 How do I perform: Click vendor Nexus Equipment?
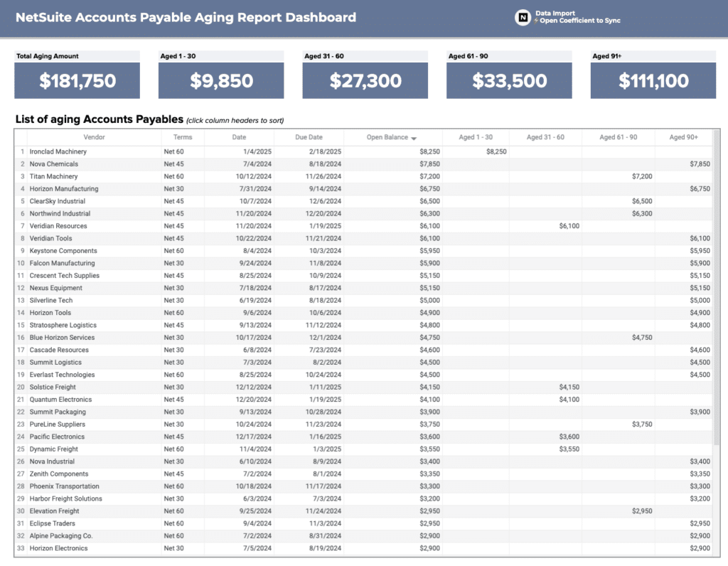[x=55, y=288]
